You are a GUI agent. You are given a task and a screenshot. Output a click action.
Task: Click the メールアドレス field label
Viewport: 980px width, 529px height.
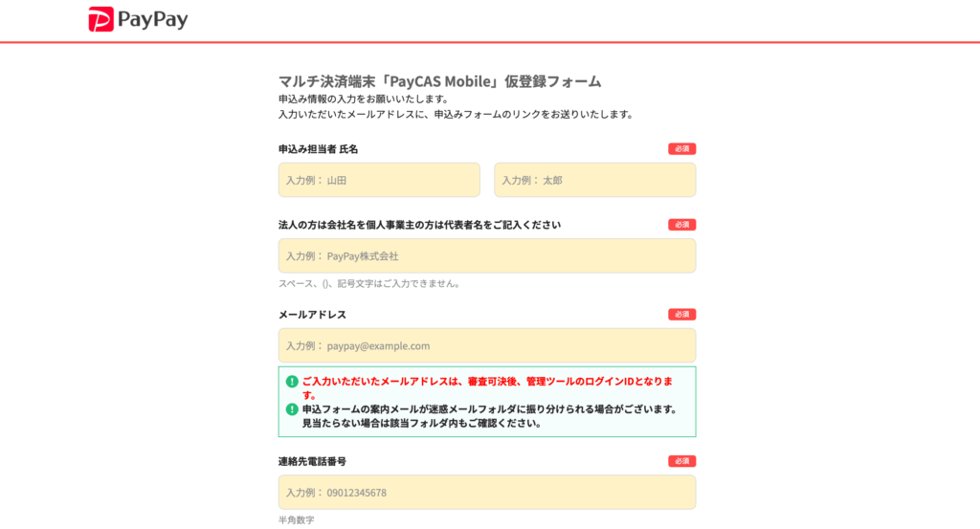(x=312, y=315)
